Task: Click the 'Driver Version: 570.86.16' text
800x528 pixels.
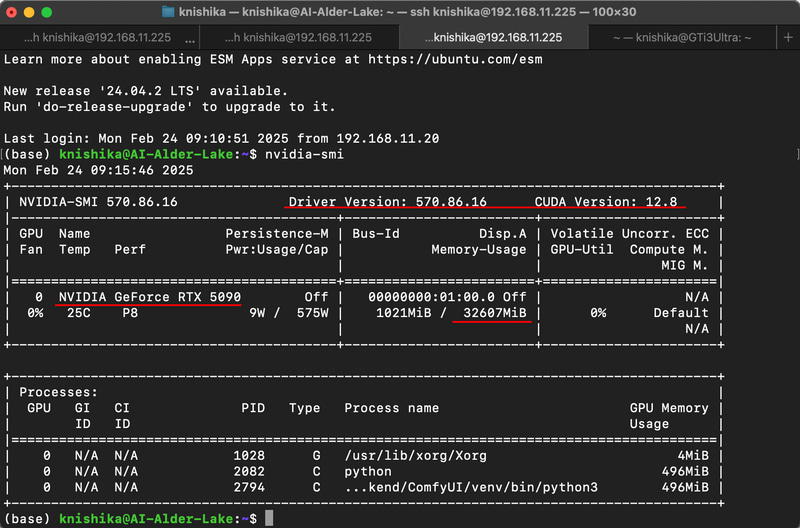Action: 388,202
